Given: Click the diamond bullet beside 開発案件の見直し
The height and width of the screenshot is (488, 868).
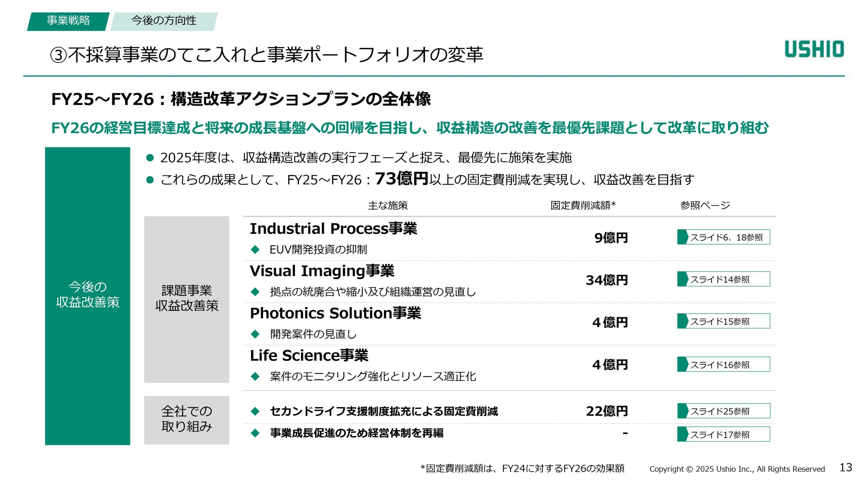Looking at the screenshot, I should (x=255, y=334).
